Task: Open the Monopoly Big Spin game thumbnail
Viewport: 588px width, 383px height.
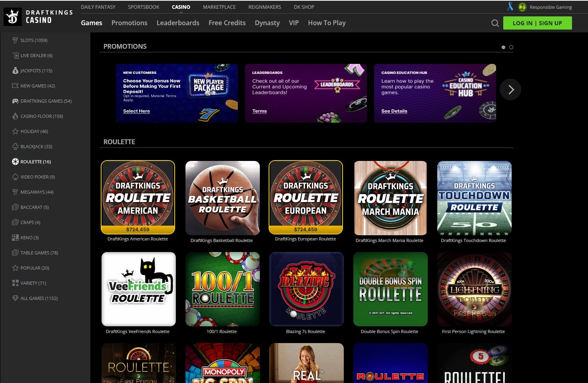Action: 223,363
